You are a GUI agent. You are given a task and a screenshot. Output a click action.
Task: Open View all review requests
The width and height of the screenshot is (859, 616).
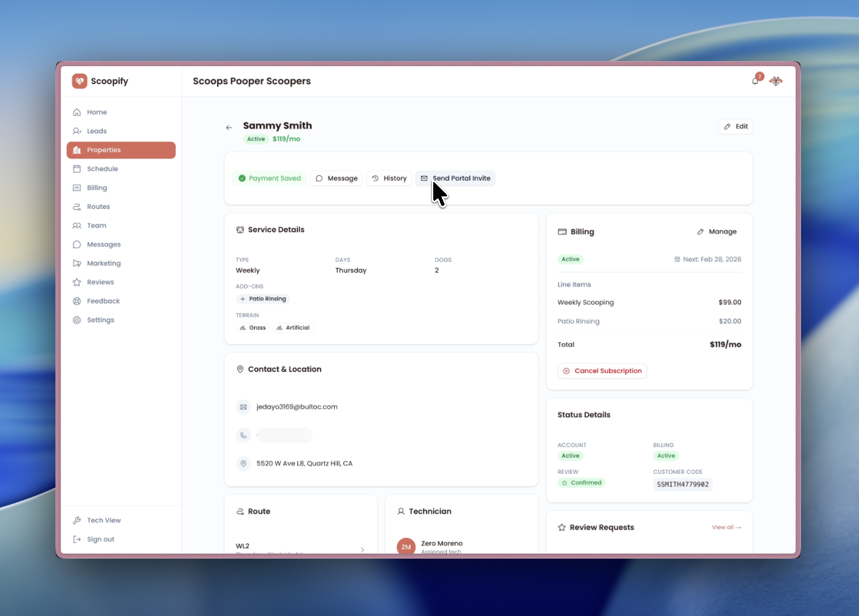click(x=726, y=527)
